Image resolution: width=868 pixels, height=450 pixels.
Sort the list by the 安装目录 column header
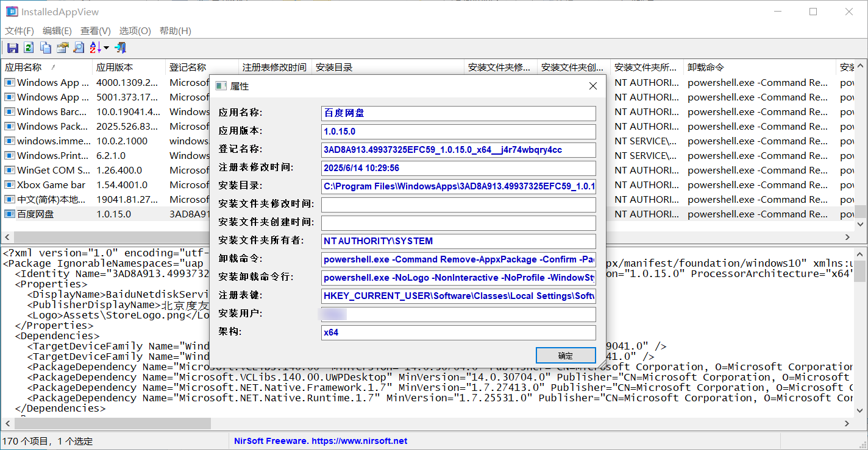tap(388, 67)
